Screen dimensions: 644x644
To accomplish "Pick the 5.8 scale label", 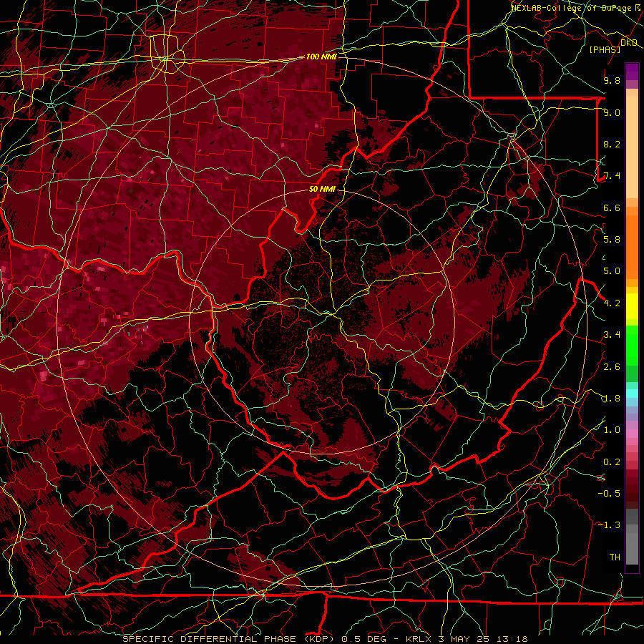I will [612, 239].
